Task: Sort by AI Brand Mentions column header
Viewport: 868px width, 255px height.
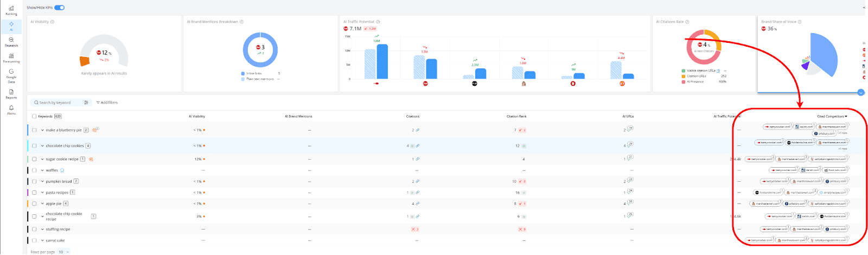Action: pyautogui.click(x=298, y=116)
